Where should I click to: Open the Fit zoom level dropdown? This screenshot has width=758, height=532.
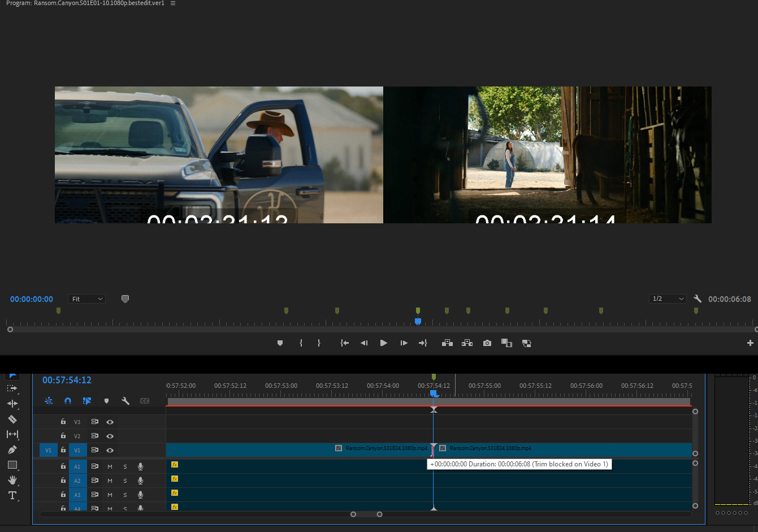click(x=86, y=299)
